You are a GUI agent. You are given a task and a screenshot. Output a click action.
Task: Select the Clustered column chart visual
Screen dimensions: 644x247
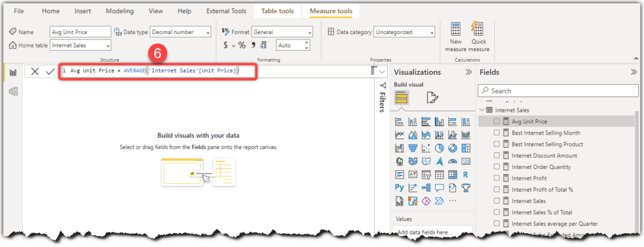click(x=439, y=122)
